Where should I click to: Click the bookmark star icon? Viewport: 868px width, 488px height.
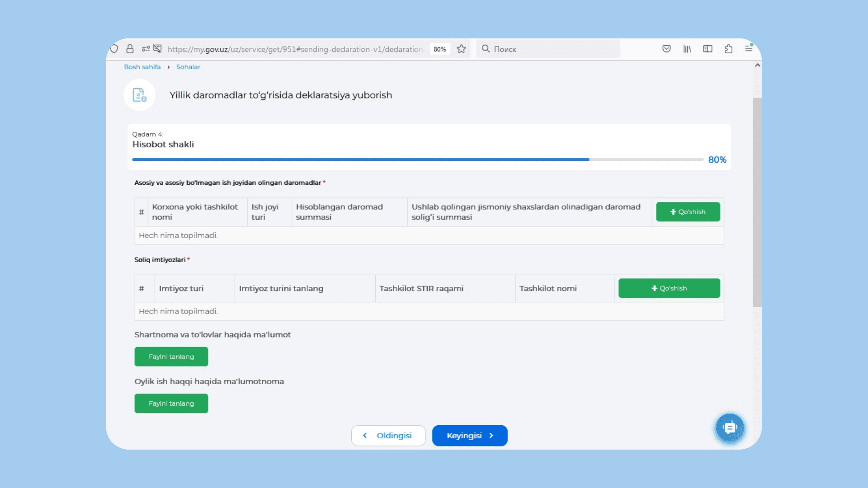pos(461,49)
